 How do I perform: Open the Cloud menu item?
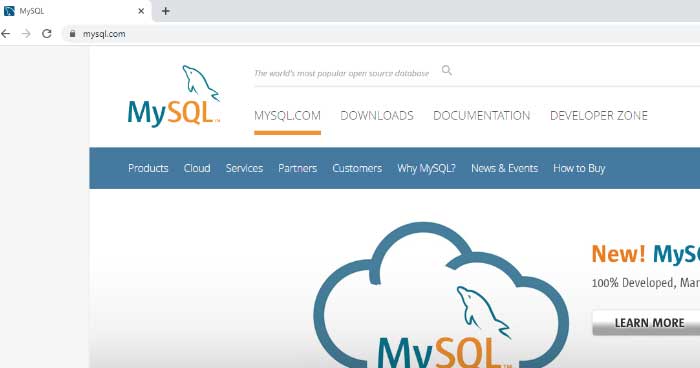[197, 168]
